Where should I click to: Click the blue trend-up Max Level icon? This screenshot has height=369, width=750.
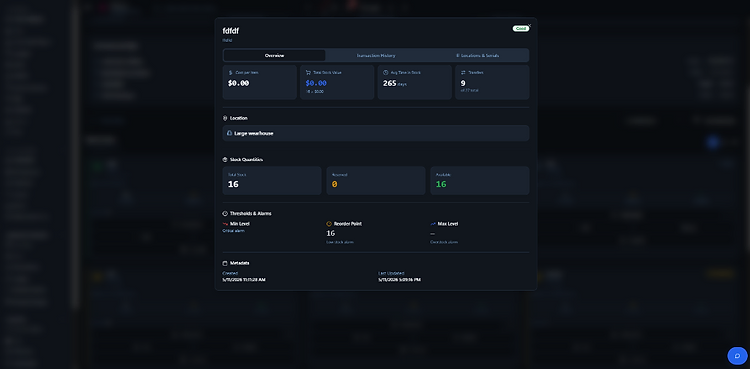click(x=433, y=224)
